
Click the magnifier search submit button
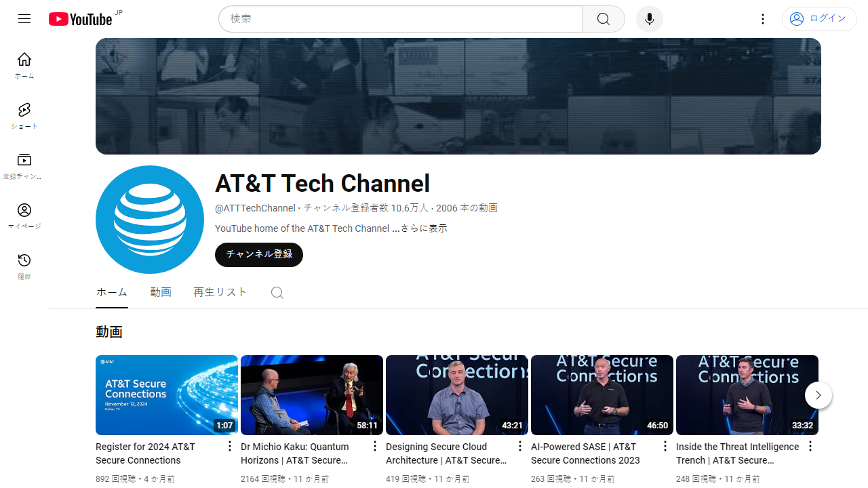tap(603, 19)
